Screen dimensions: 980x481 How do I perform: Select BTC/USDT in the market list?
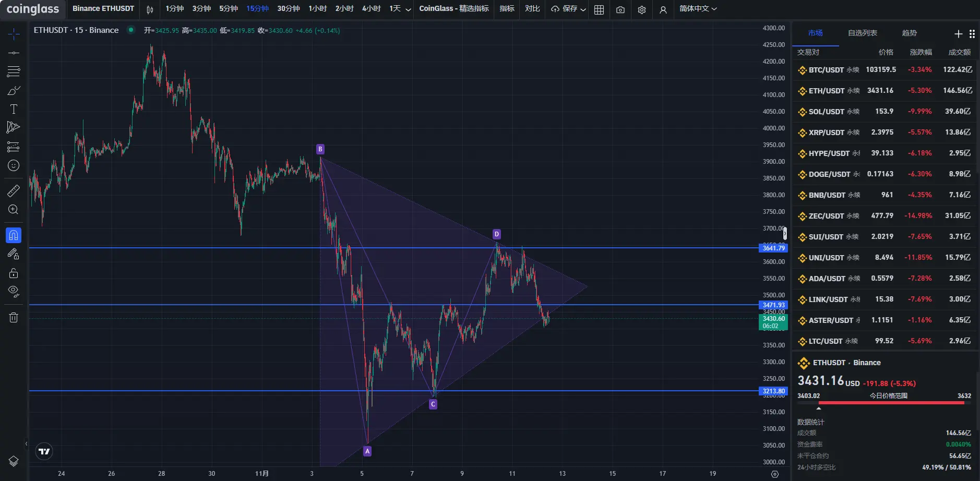[x=885, y=70]
